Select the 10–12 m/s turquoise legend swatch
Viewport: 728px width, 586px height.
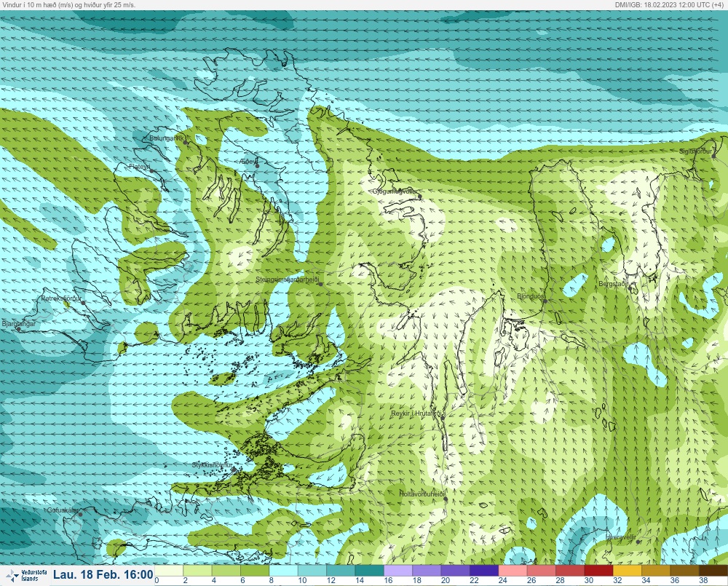(312, 570)
